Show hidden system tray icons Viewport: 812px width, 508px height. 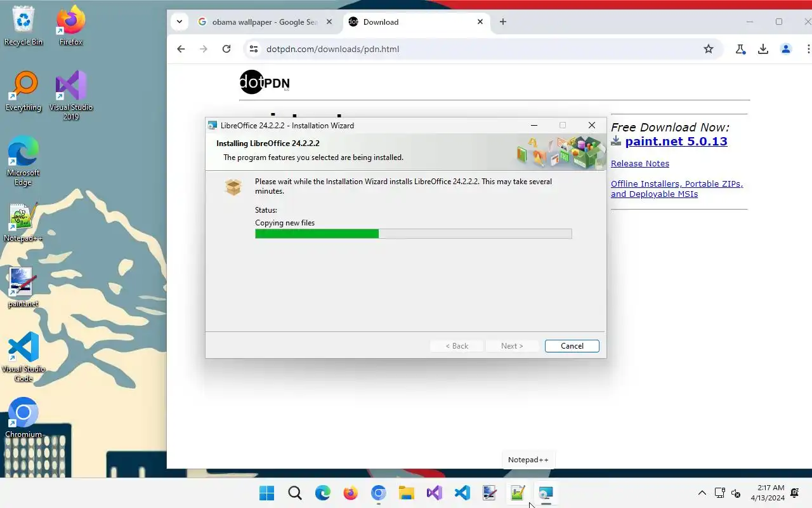pos(702,493)
